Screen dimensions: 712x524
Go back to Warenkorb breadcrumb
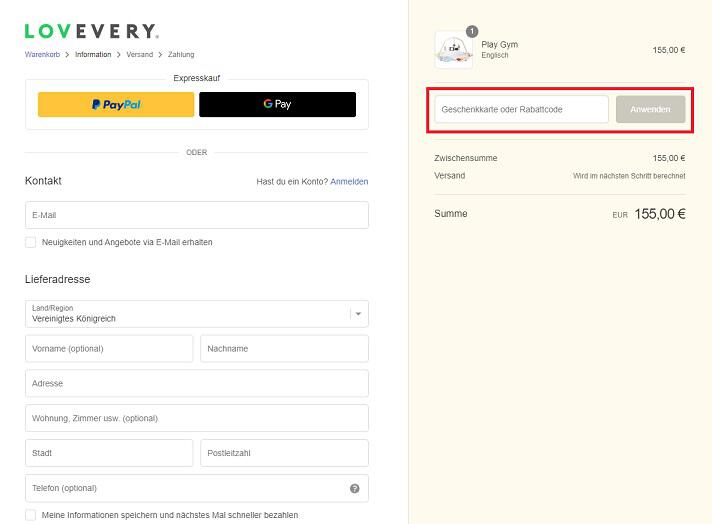(42, 54)
